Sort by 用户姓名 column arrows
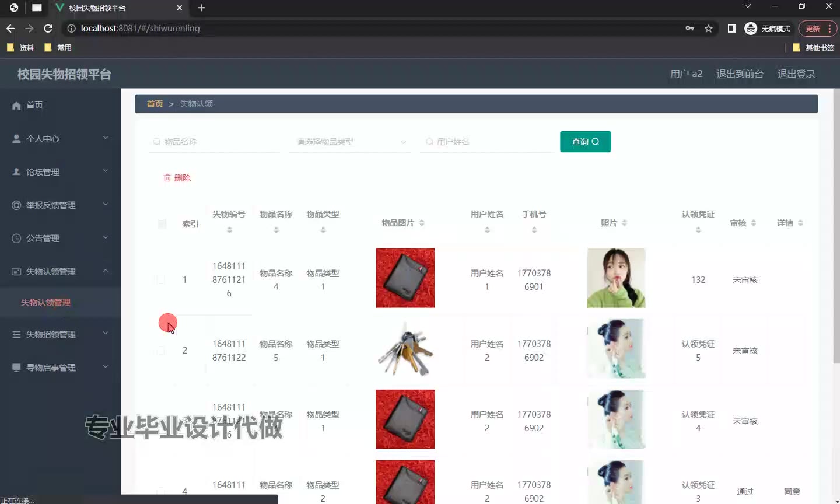 (x=487, y=230)
